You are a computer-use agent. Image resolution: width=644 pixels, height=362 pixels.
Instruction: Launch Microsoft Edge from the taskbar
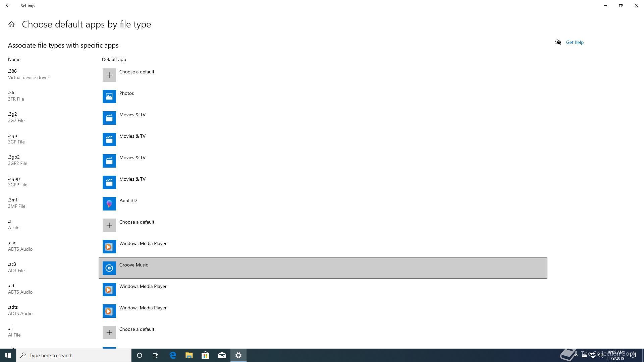pos(173,355)
